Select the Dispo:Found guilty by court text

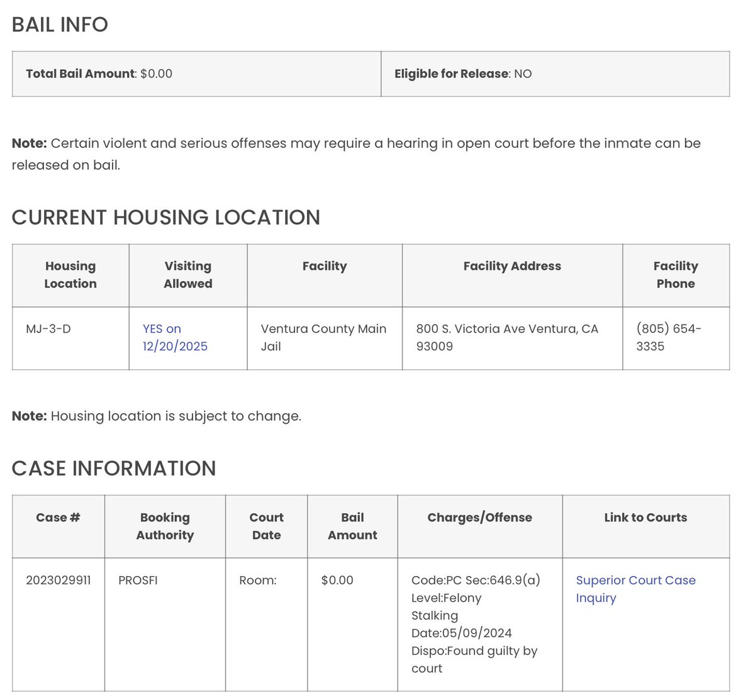[474, 660]
